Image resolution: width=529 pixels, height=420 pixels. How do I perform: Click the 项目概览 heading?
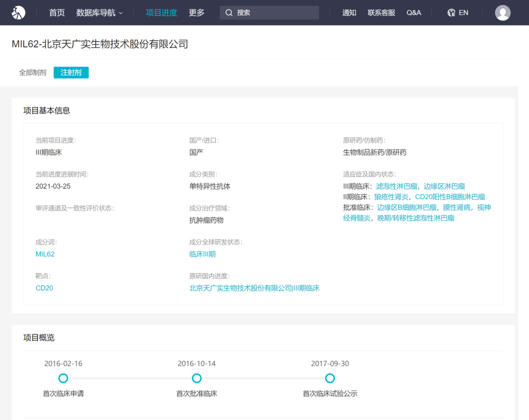coord(39,338)
